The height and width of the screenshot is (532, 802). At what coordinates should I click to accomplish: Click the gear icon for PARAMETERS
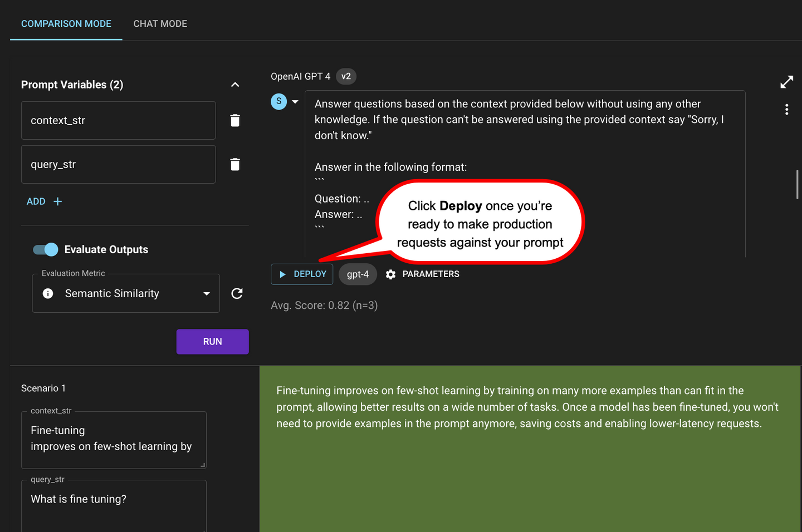[390, 274]
